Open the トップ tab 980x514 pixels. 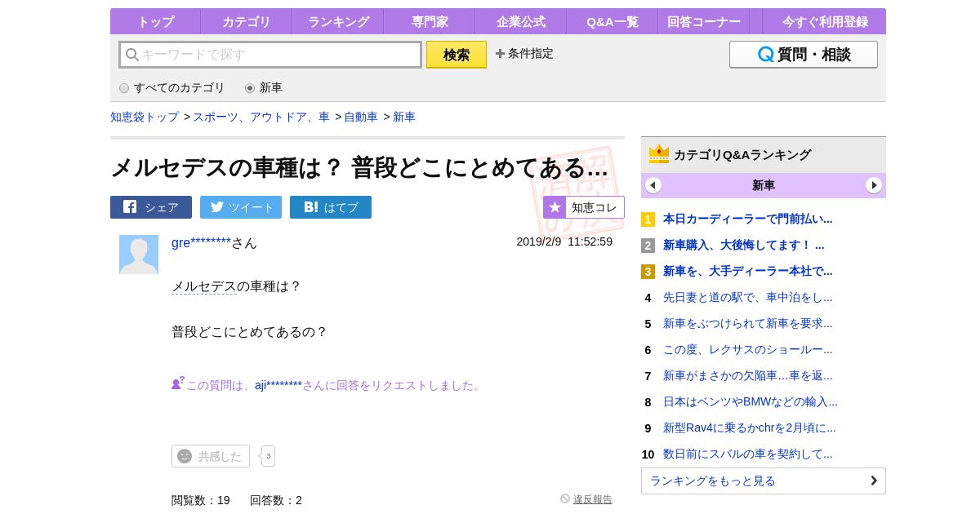155,21
